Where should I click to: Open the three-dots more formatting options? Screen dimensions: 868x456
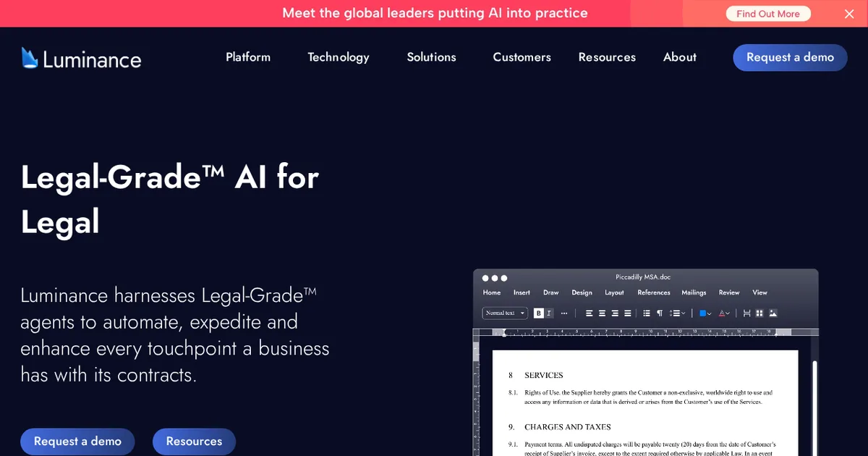pyautogui.click(x=564, y=313)
